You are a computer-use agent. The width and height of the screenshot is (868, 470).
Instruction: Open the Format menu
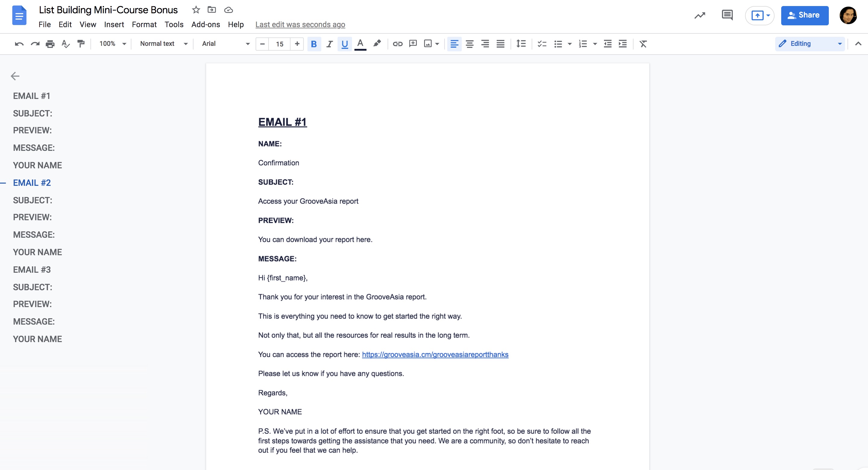(x=144, y=25)
